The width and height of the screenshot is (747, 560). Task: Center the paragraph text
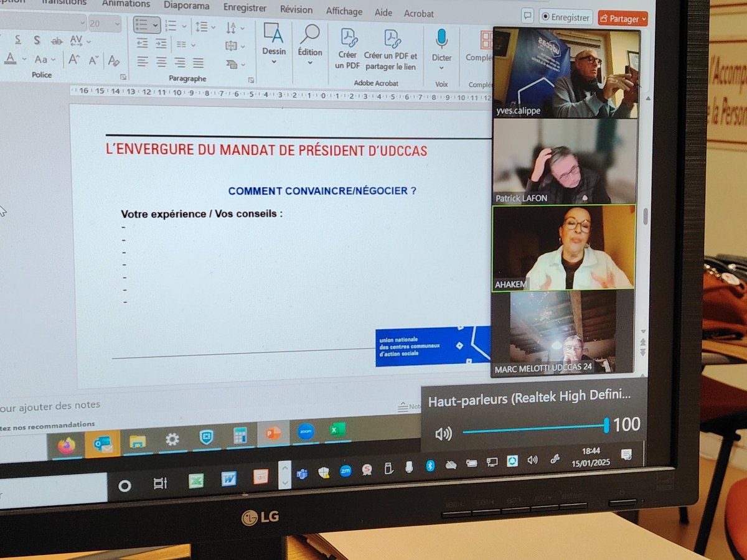(x=161, y=62)
